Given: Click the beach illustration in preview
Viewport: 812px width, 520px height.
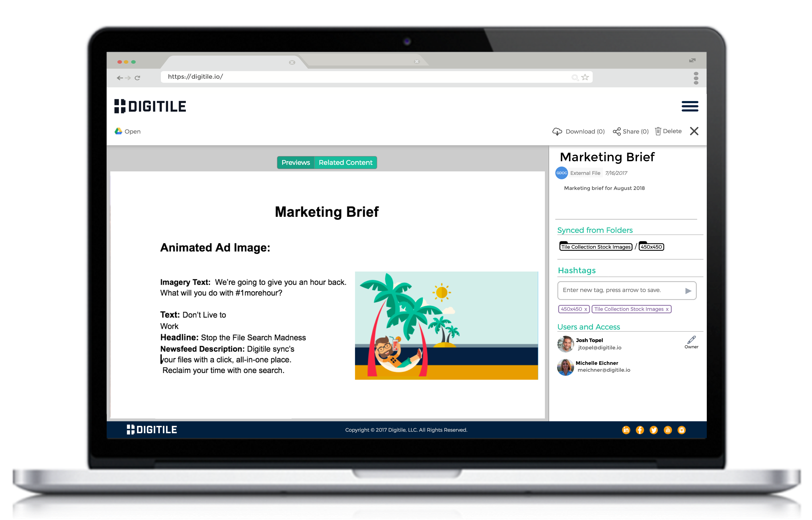Looking at the screenshot, I should coord(446,326).
